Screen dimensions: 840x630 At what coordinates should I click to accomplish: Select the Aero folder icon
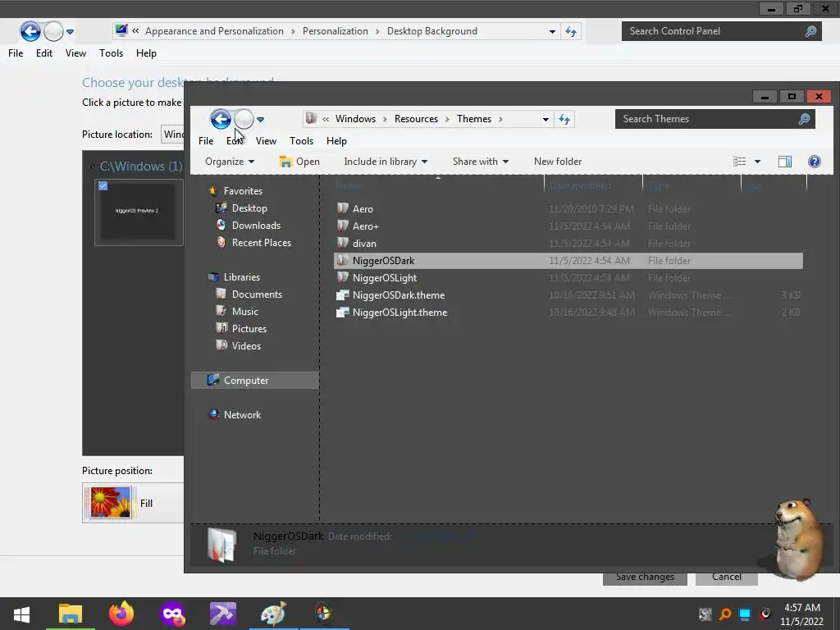point(343,208)
